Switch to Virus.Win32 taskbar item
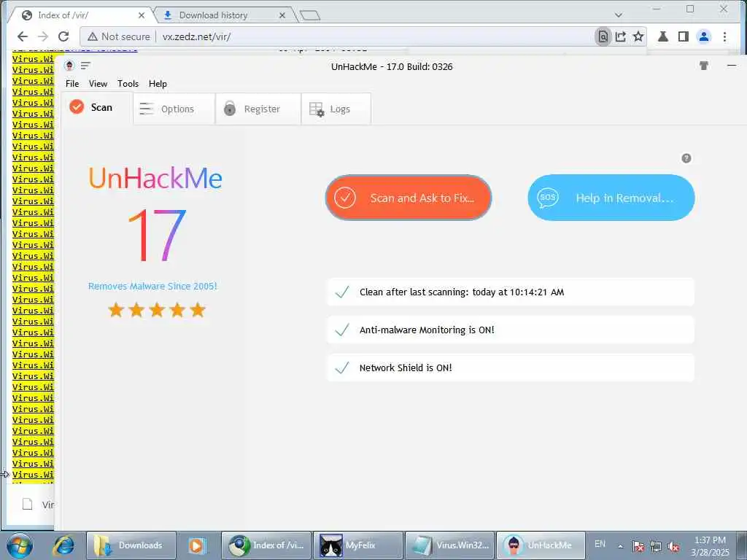Screen dimensions: 747x560 pyautogui.click(x=449, y=545)
